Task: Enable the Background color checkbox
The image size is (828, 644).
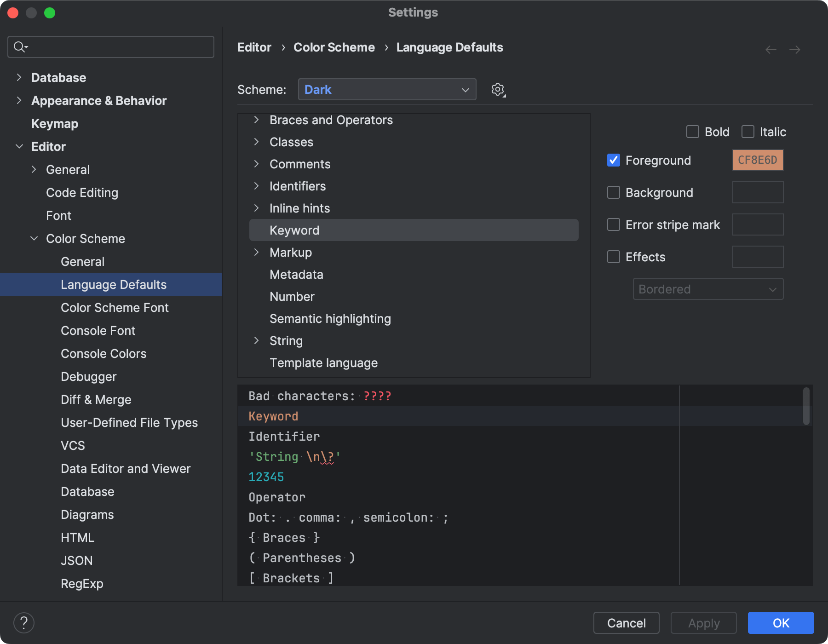Action: (x=613, y=192)
